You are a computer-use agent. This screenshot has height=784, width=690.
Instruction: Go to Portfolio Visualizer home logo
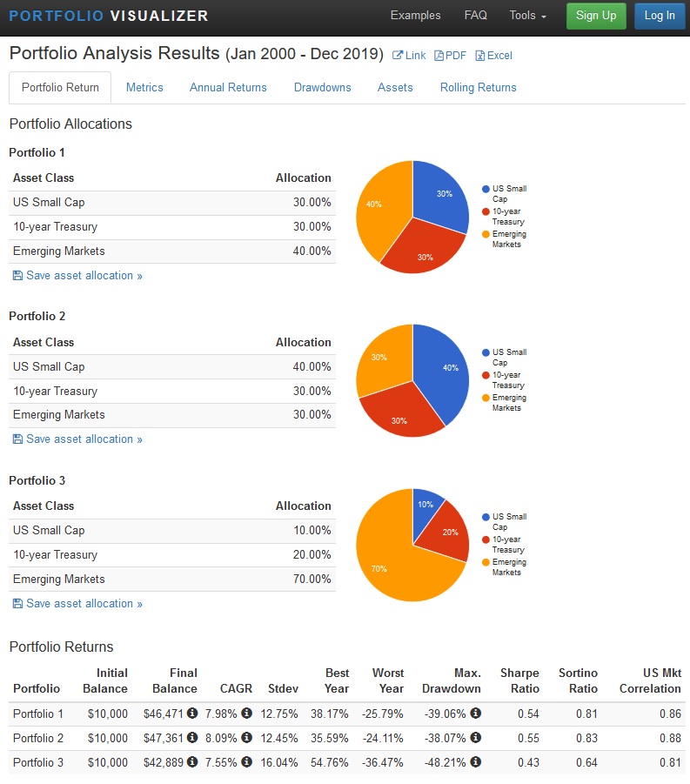pyautogui.click(x=109, y=16)
